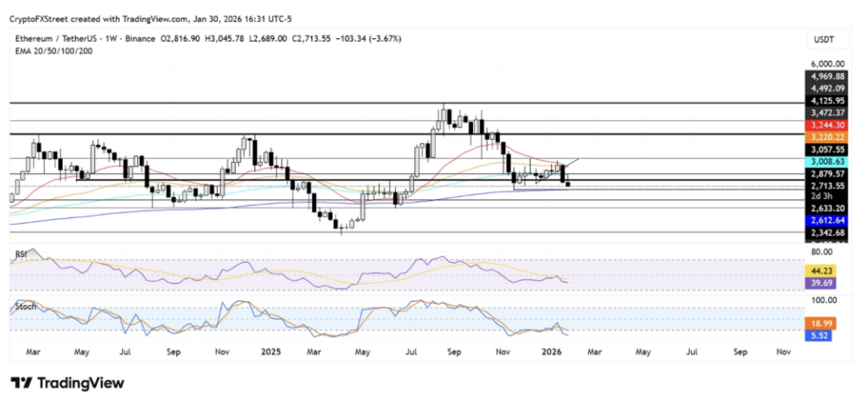The width and height of the screenshot is (868, 402).
Task: Select the purple 39.69 RSI value label
Action: coord(815,285)
